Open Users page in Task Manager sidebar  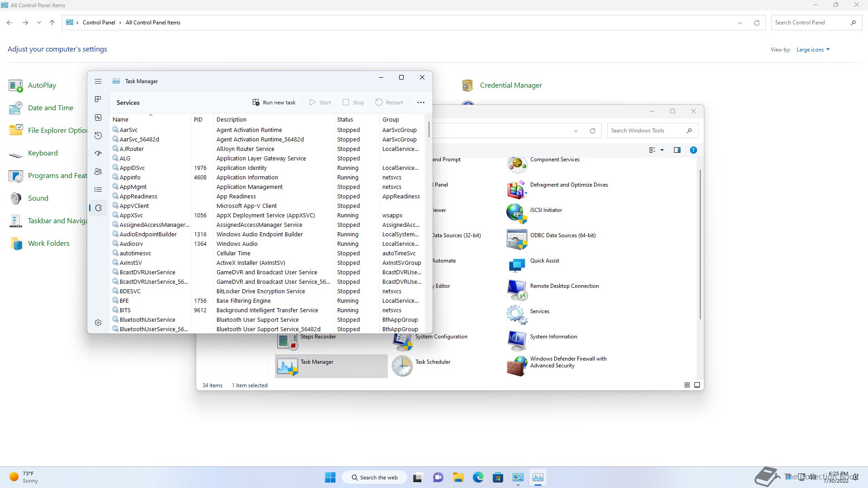coord(98,172)
